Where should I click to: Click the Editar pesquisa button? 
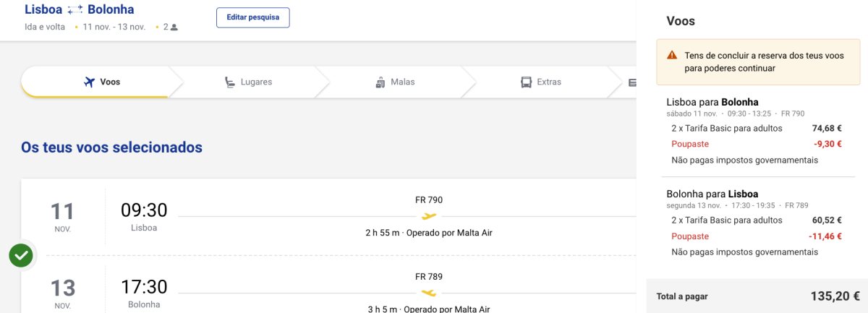pyautogui.click(x=252, y=17)
